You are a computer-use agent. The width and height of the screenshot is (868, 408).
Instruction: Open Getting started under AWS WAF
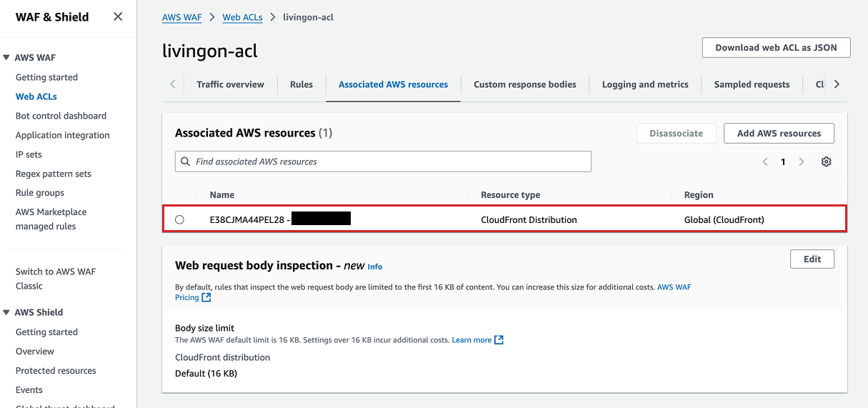(46, 77)
